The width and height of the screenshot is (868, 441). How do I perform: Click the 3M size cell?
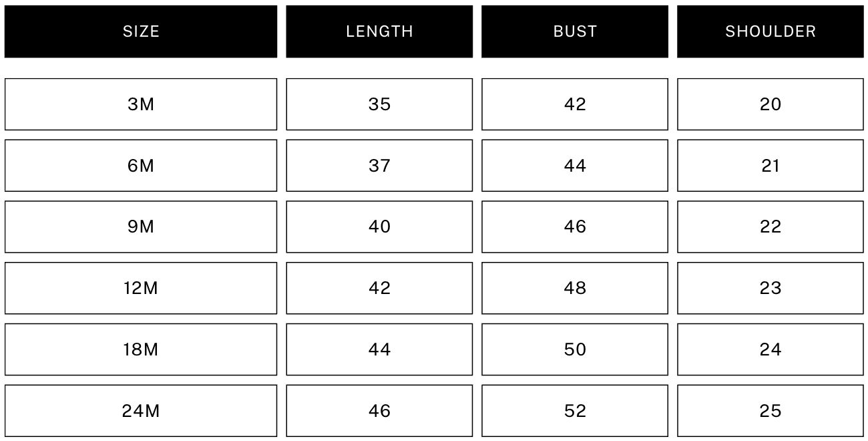141,104
